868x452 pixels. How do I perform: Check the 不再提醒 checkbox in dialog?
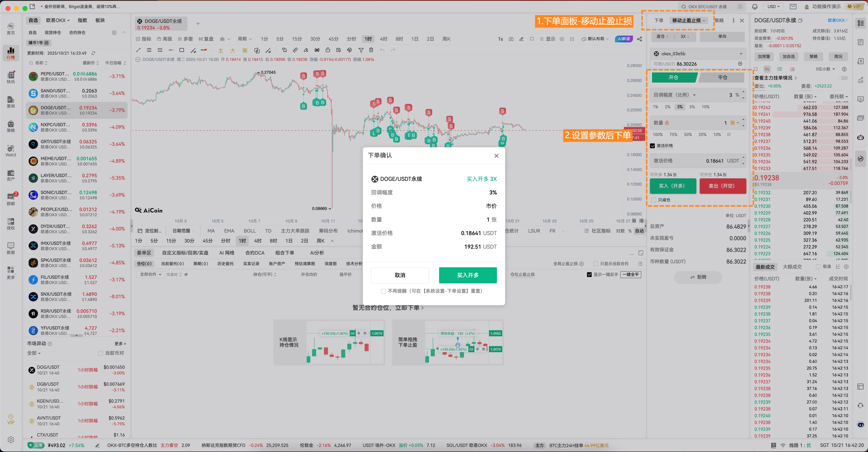coord(383,291)
